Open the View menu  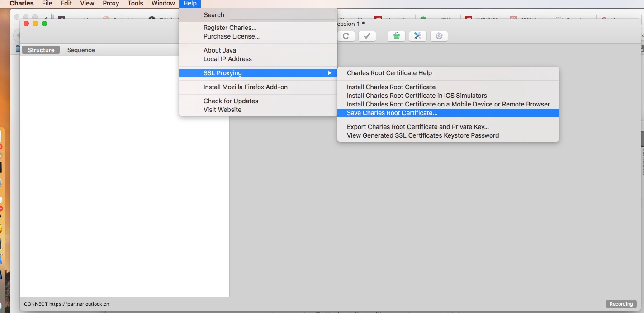(87, 4)
